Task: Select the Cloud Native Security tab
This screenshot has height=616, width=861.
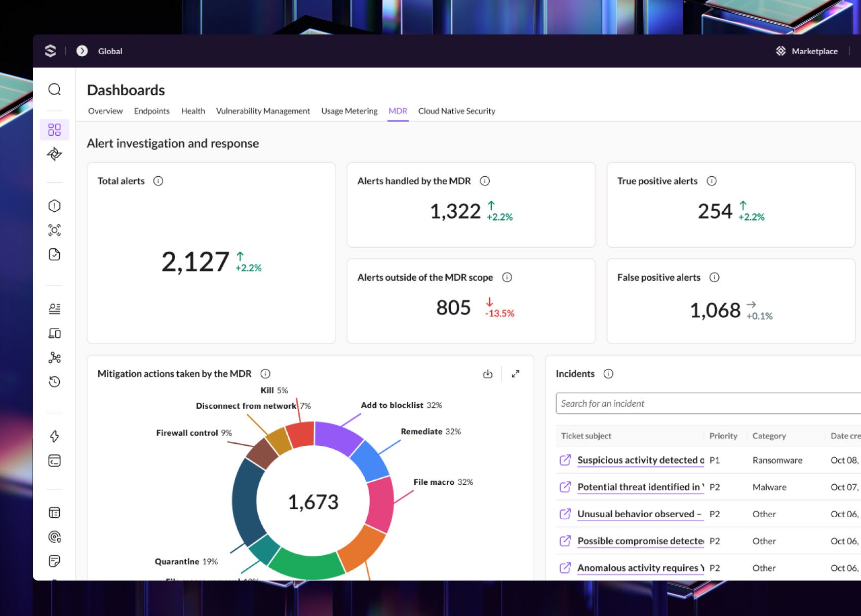Action: 456,111
